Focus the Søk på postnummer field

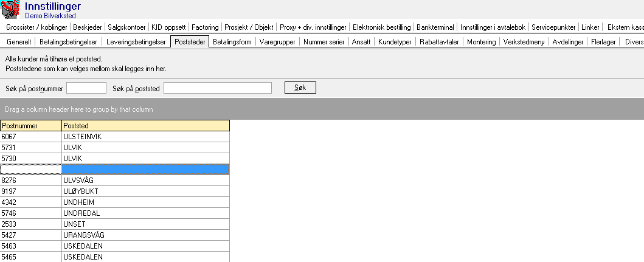pyautogui.click(x=86, y=88)
